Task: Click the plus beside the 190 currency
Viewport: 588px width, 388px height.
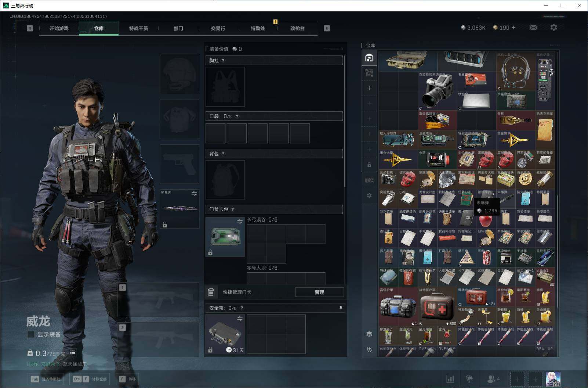Action: [513, 28]
